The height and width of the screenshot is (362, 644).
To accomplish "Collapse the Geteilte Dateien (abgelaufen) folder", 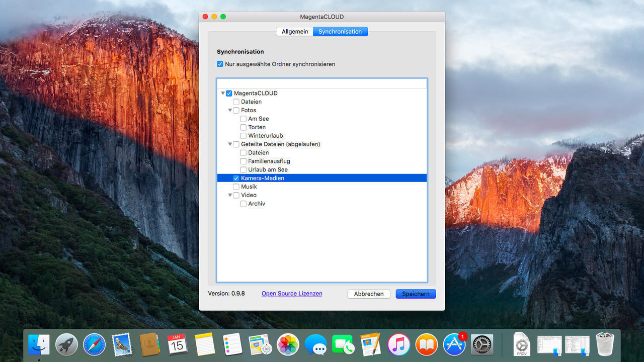I will pyautogui.click(x=230, y=144).
